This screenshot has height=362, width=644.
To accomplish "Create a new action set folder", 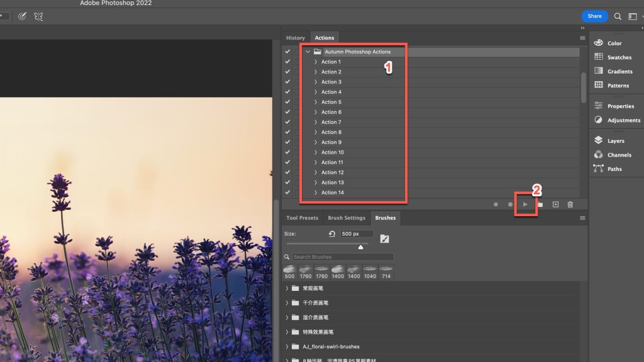I will coord(540,204).
